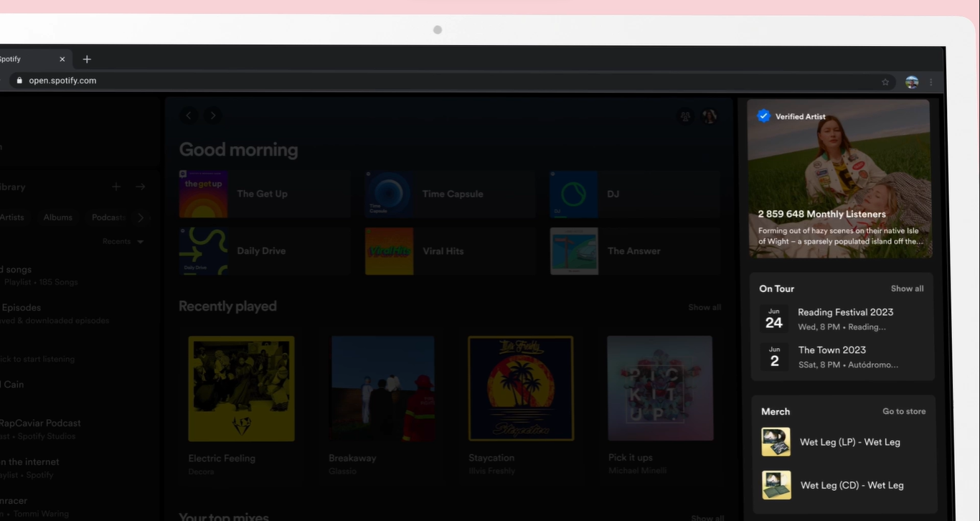The height and width of the screenshot is (521, 980).
Task: Open the Chrome profile avatar
Action: pyautogui.click(x=912, y=82)
